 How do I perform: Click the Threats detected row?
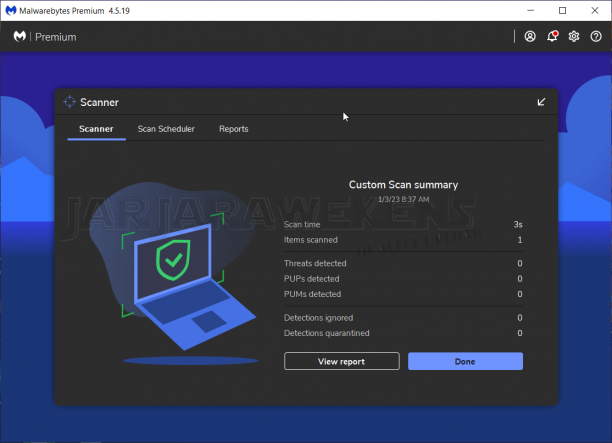403,263
